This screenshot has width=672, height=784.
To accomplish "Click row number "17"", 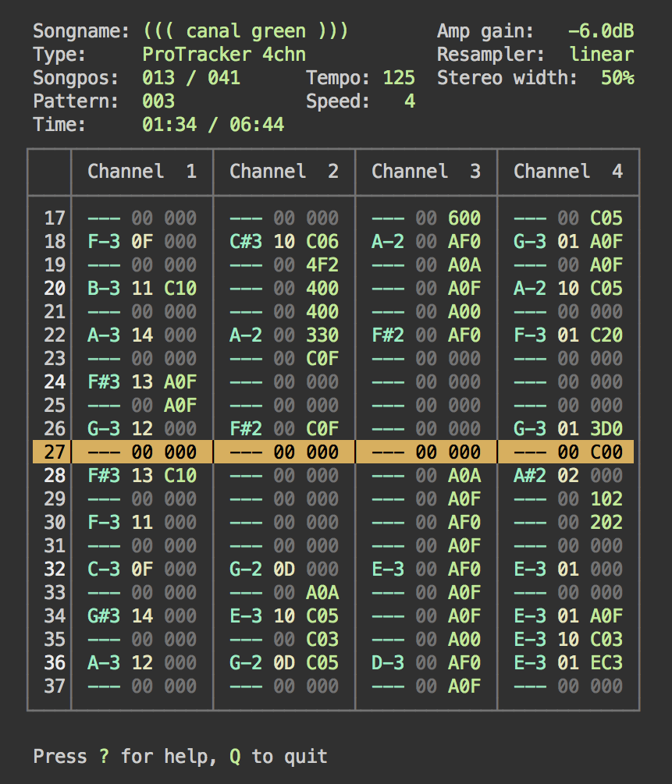I will [55, 218].
